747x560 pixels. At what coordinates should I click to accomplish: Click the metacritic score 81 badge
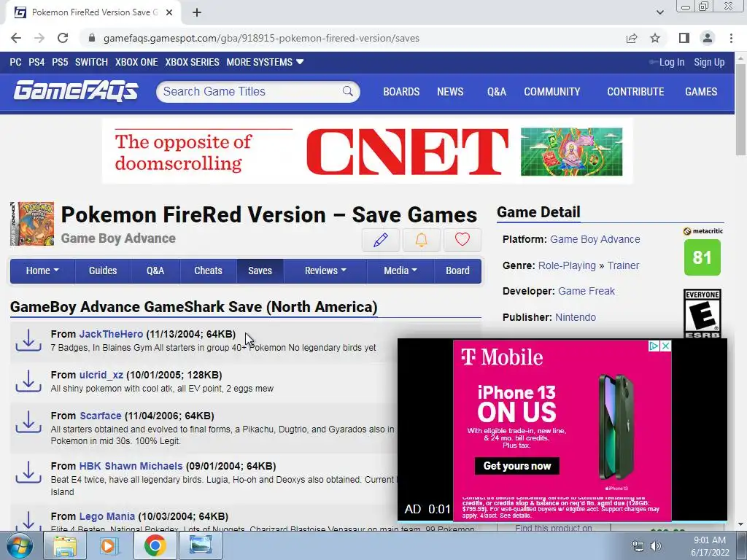click(x=703, y=257)
